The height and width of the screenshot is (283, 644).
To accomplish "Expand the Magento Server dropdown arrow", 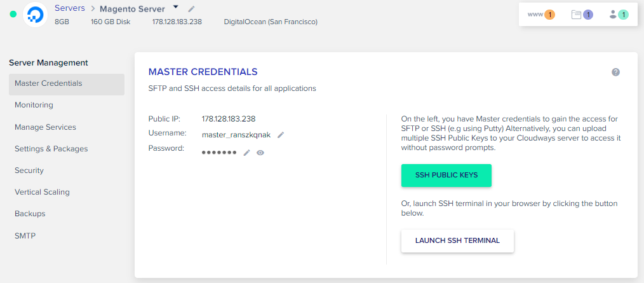I will 176,8.
